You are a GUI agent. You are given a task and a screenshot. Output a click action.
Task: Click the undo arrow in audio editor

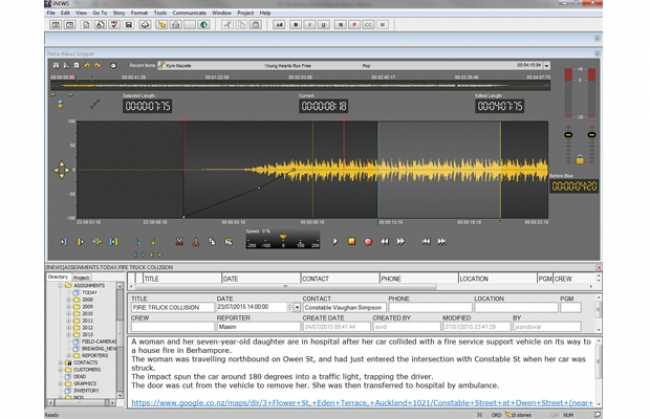click(87, 65)
